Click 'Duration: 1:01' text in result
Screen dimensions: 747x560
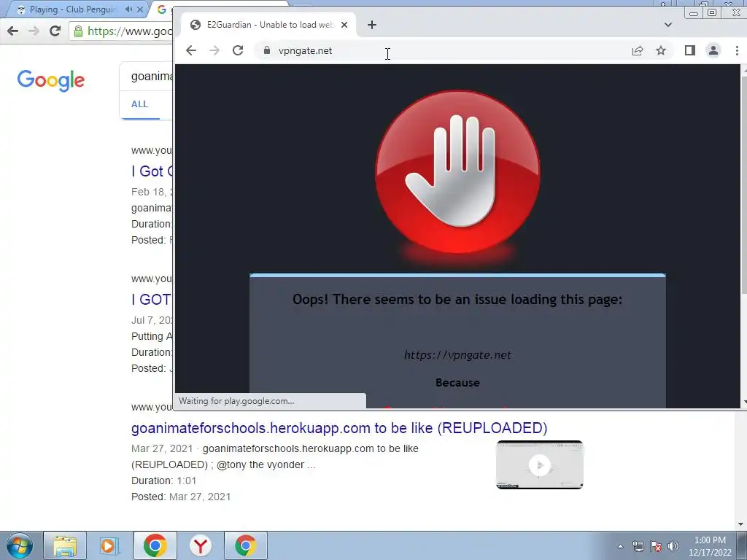coord(164,481)
